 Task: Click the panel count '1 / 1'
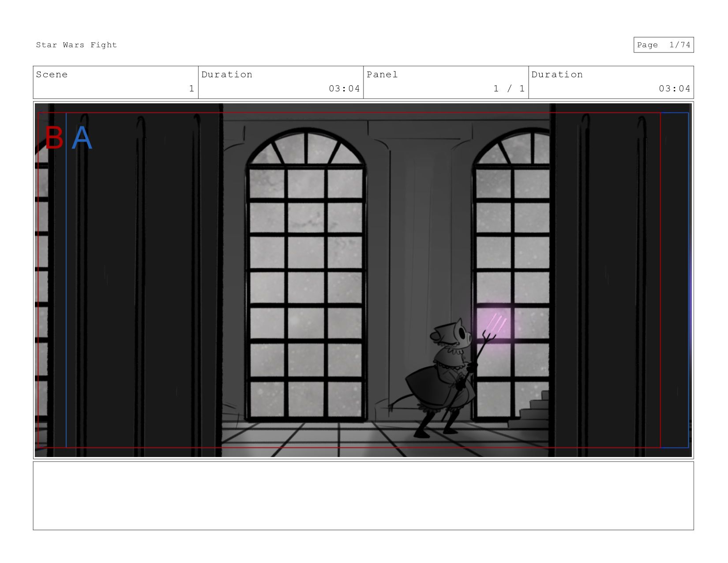(509, 88)
